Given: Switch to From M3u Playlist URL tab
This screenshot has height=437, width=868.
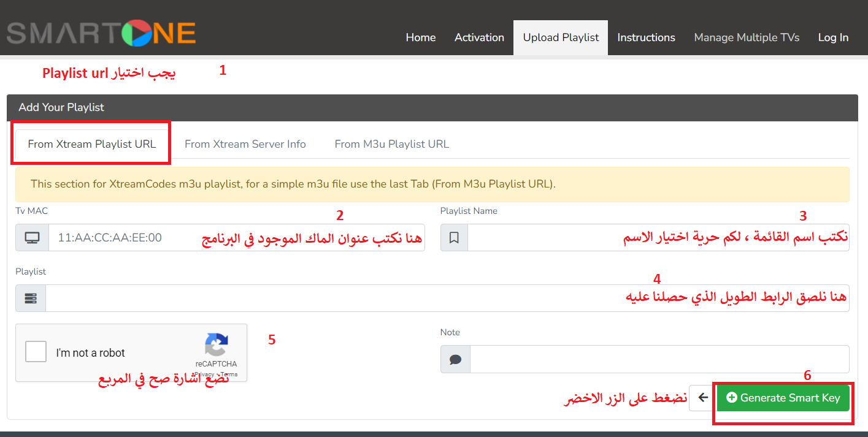Looking at the screenshot, I should 391,145.
